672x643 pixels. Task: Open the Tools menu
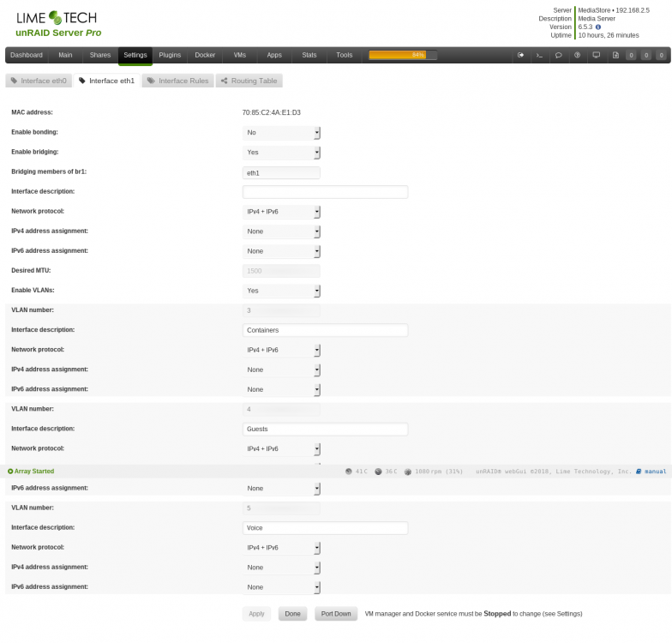[345, 55]
